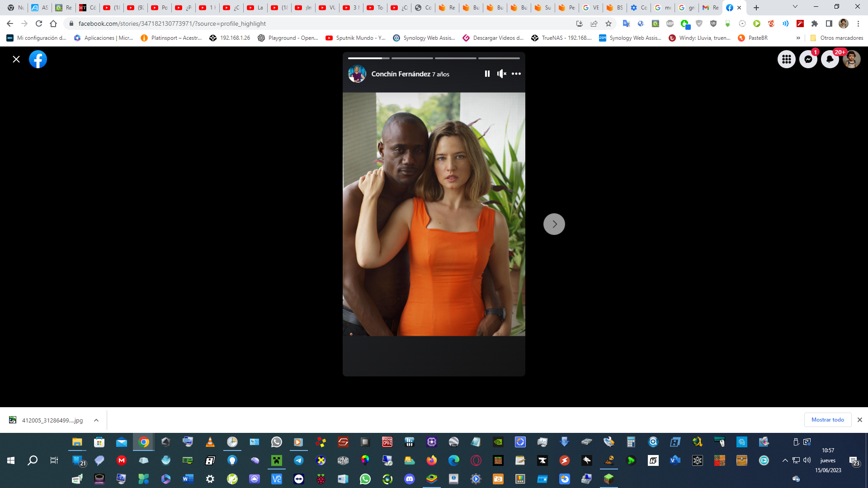Image resolution: width=868 pixels, height=488 pixels.
Task: Open Chrome extensions puzzle icon
Action: tap(815, 23)
